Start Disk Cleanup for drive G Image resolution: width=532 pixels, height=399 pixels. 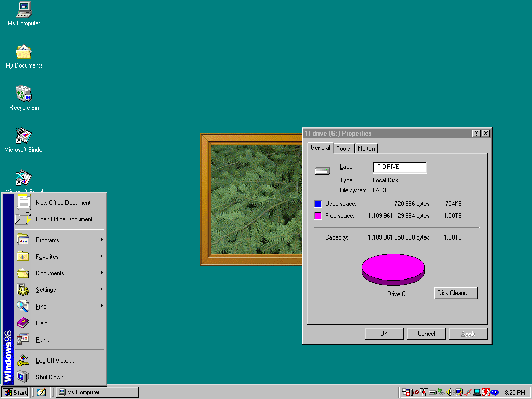[x=456, y=292]
